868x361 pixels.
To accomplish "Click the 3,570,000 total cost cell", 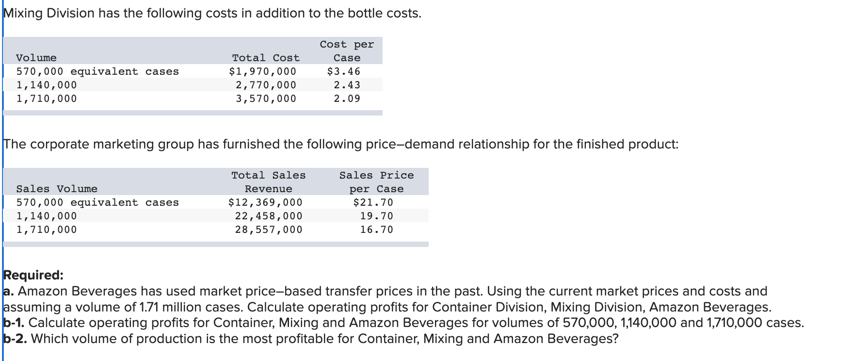I will pyautogui.click(x=266, y=98).
